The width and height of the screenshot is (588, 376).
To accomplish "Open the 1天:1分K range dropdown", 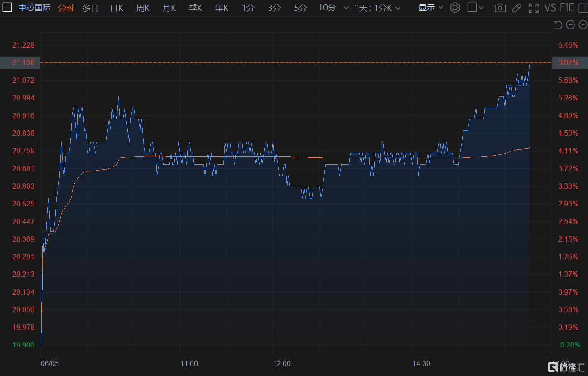I will coord(377,8).
